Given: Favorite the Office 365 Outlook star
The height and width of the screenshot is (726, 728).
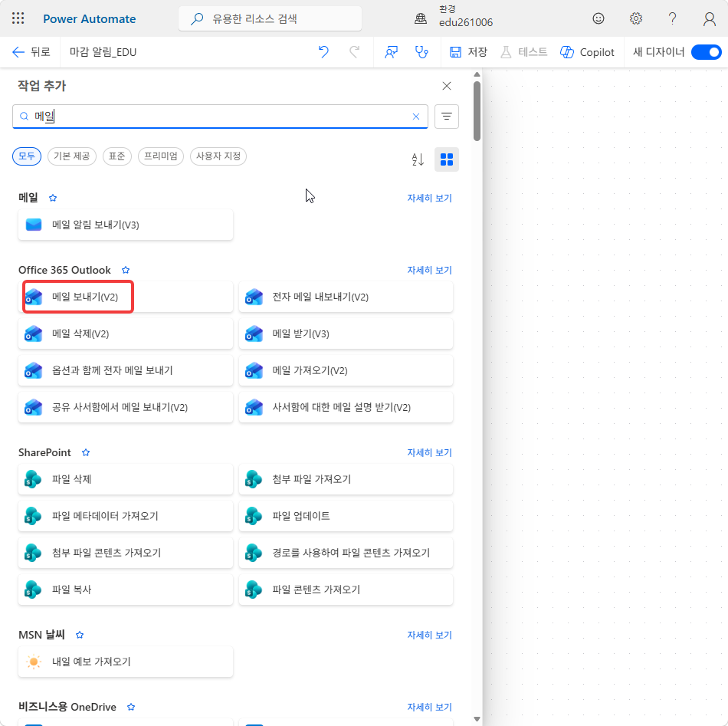Looking at the screenshot, I should (126, 270).
